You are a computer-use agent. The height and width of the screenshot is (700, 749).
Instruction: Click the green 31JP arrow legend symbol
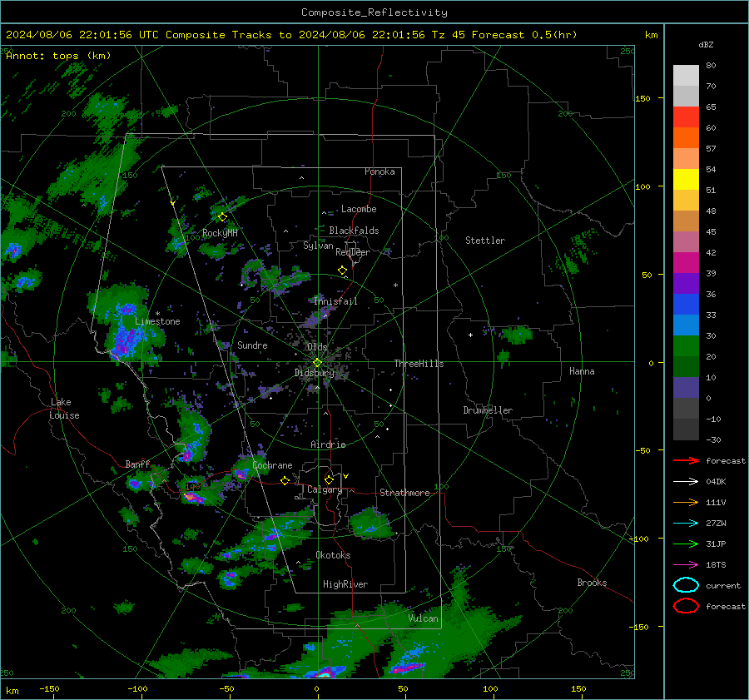[x=686, y=544]
